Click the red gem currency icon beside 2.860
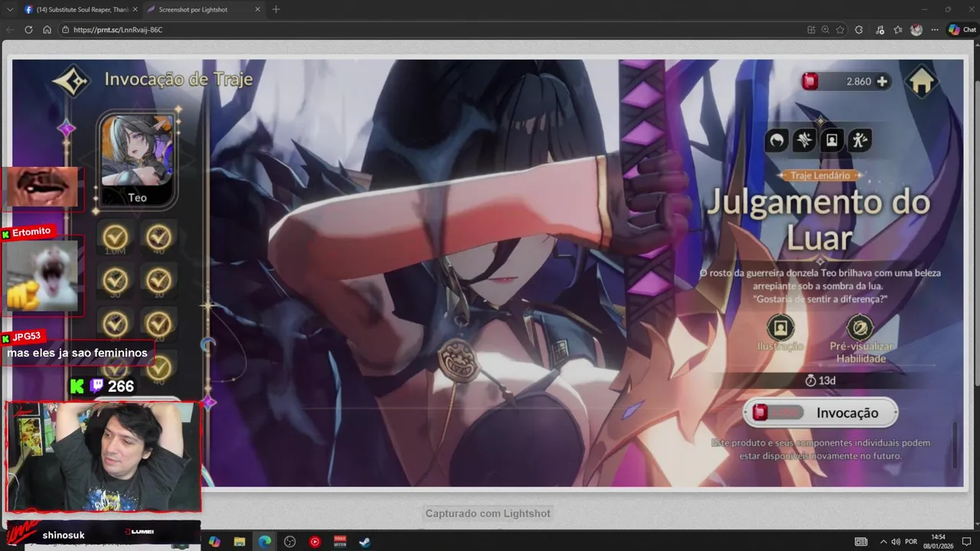 point(810,81)
